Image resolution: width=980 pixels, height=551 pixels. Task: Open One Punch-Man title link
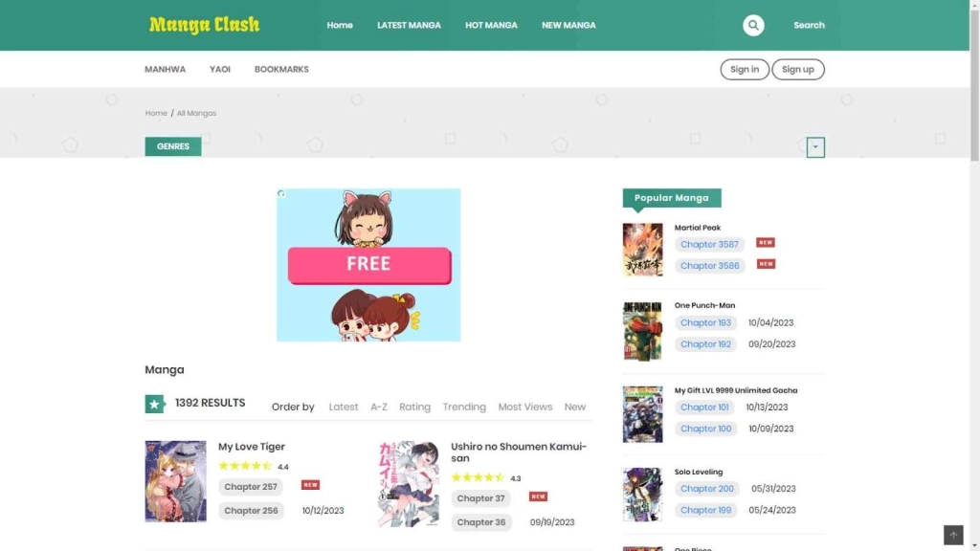(x=704, y=305)
